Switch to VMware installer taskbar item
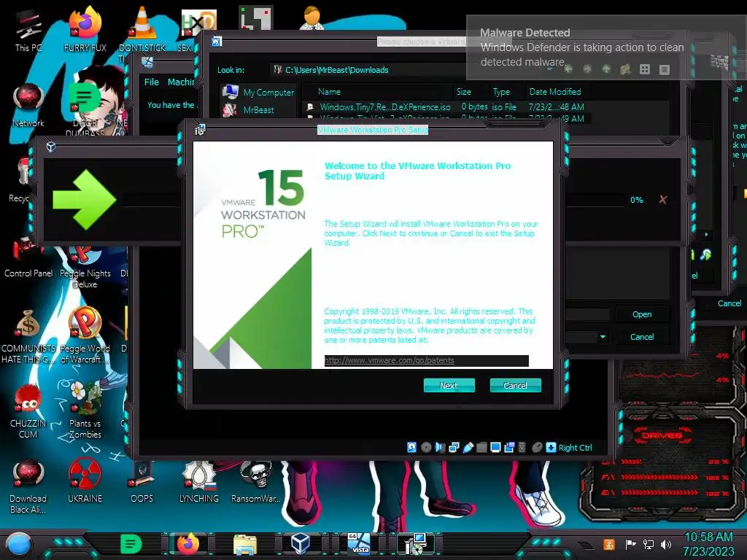This screenshot has height=560, width=747. click(x=415, y=544)
